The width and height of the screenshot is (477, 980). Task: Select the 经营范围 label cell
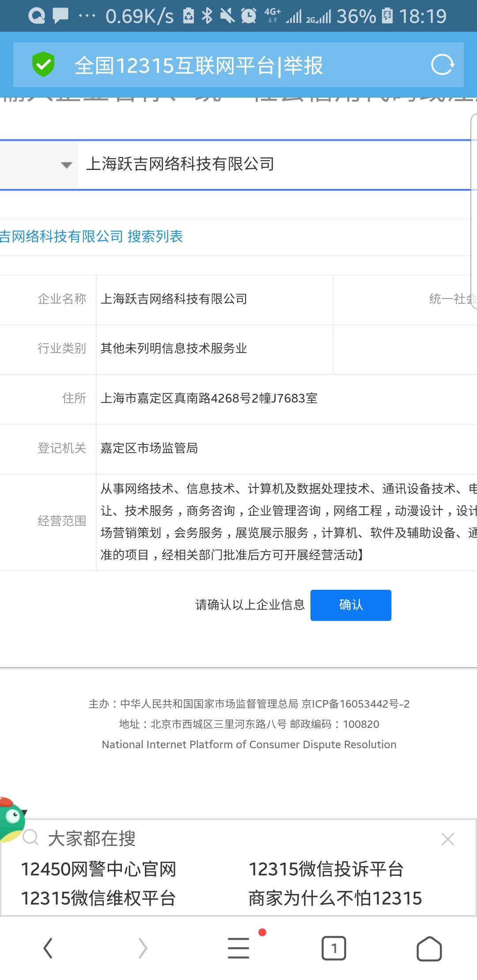tap(48, 522)
